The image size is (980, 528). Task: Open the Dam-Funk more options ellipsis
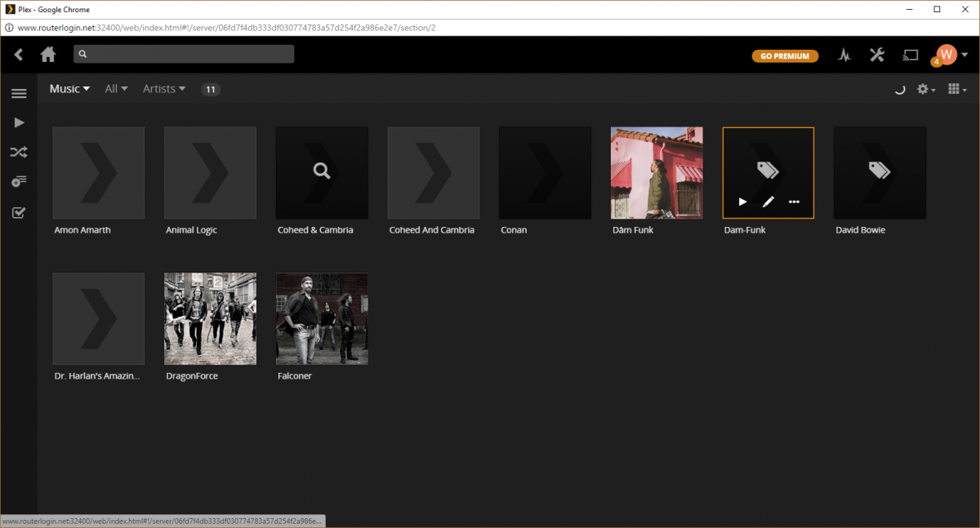pos(794,202)
